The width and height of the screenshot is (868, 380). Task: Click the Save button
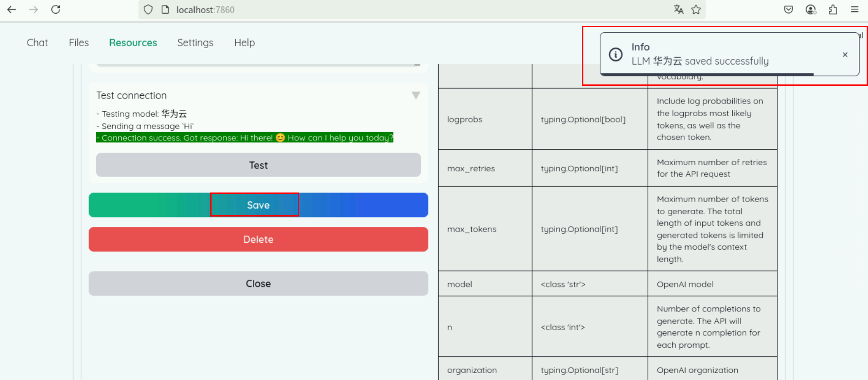(258, 205)
